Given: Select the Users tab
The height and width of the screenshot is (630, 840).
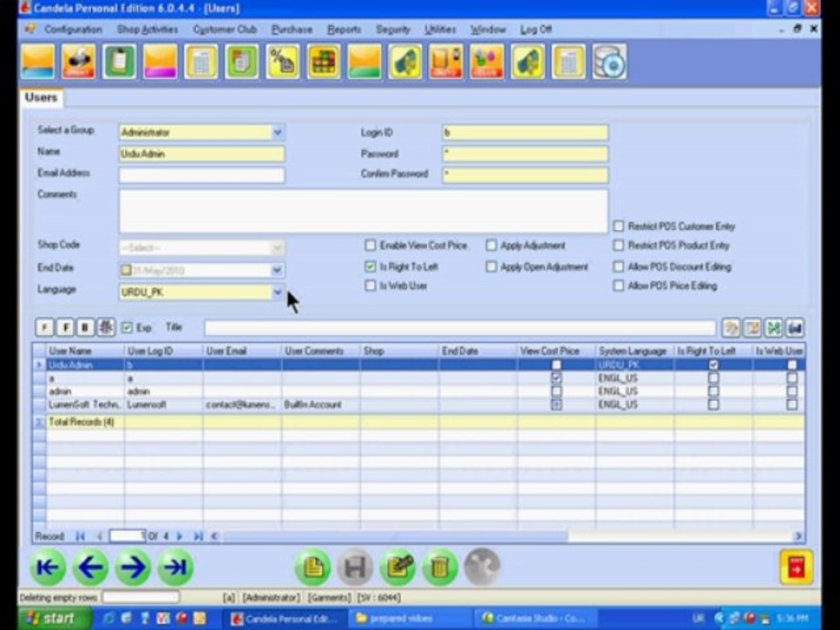Looking at the screenshot, I should (41, 97).
